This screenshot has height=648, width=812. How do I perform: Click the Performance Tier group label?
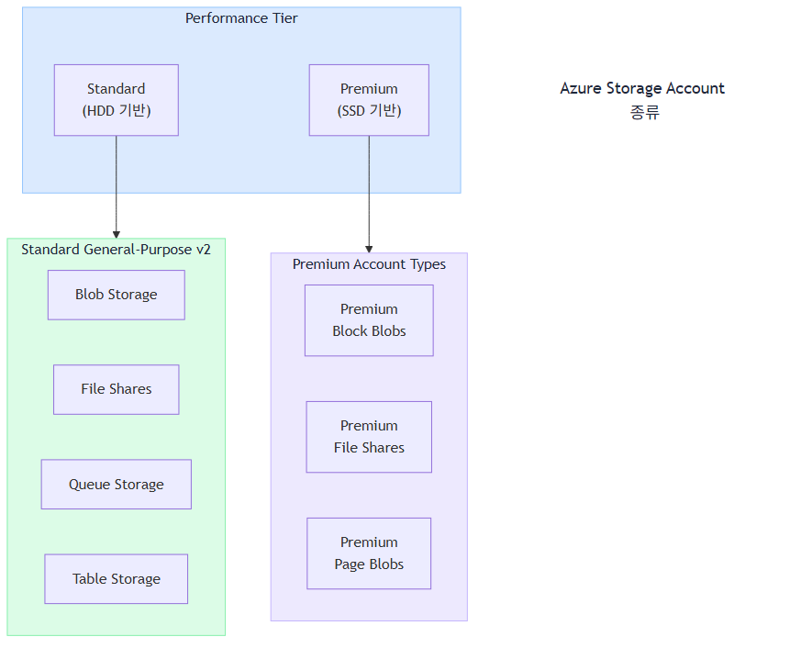tap(241, 18)
